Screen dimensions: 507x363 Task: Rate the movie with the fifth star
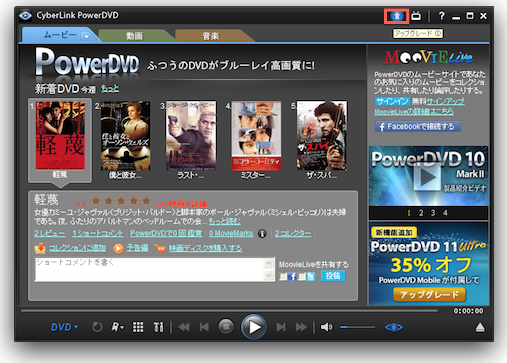(146, 201)
